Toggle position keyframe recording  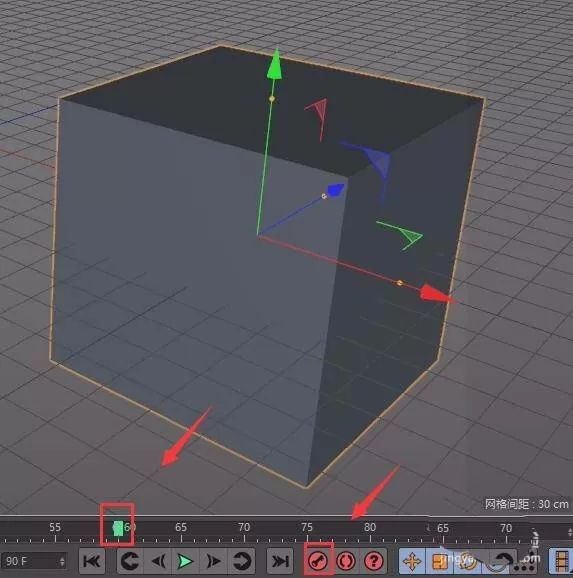click(412, 561)
